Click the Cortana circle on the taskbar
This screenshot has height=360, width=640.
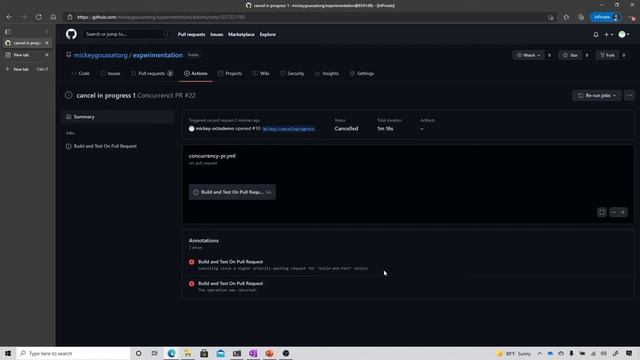click(138, 353)
